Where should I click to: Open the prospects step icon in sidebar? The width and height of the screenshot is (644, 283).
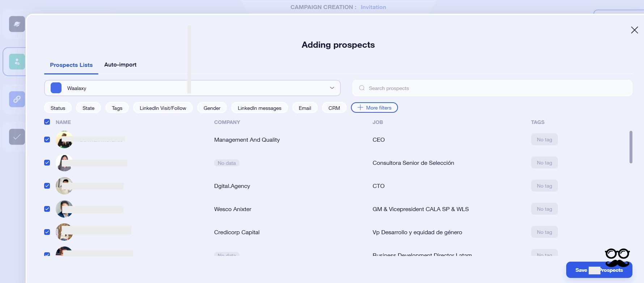(x=17, y=62)
